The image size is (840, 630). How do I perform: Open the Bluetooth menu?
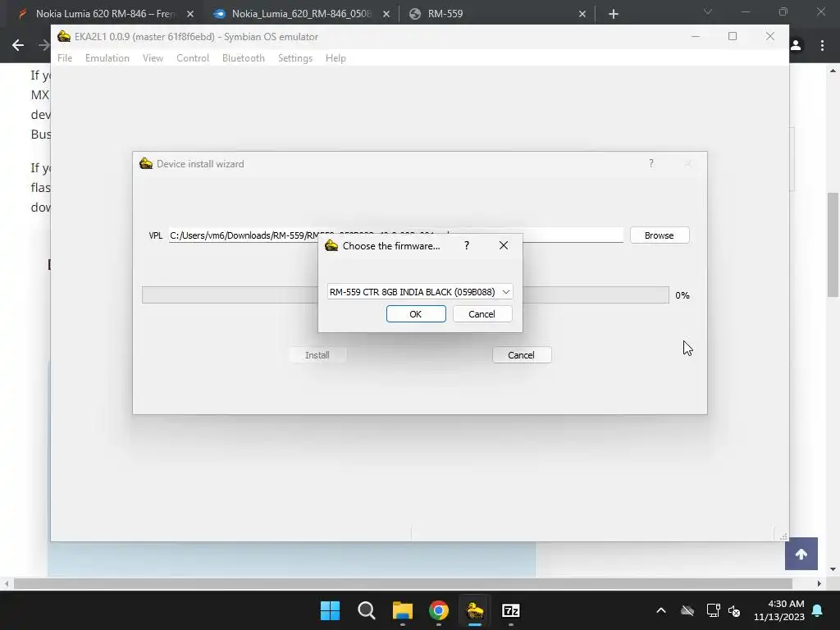tap(243, 58)
